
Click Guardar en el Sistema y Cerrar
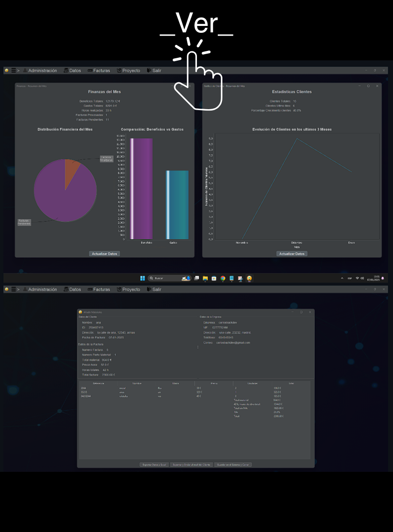233,464
